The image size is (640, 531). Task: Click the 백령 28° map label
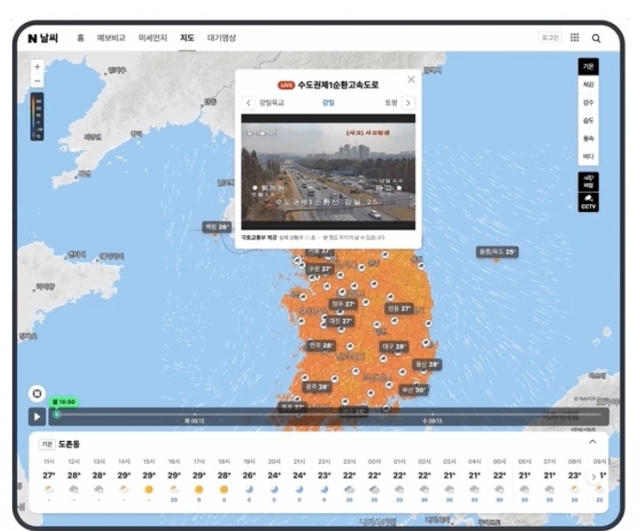click(x=217, y=227)
